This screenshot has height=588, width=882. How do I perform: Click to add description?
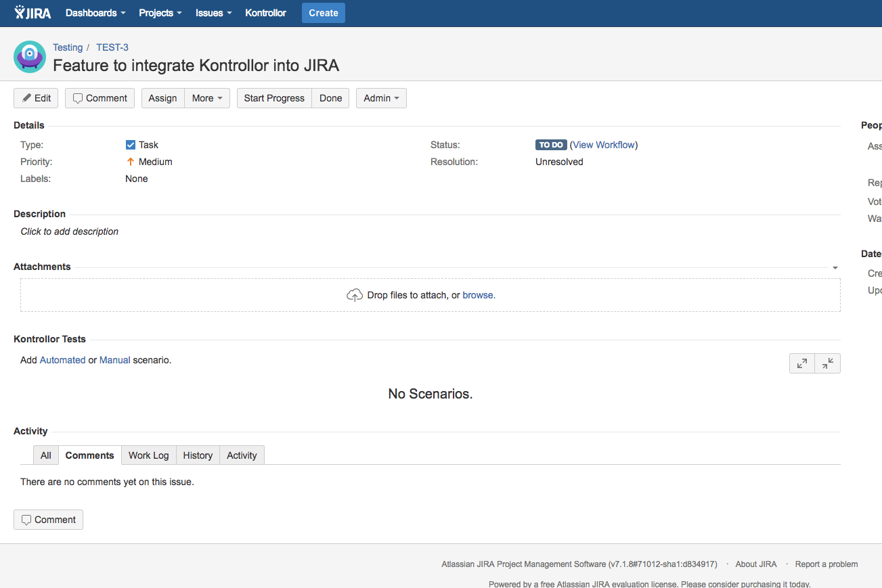click(x=70, y=231)
